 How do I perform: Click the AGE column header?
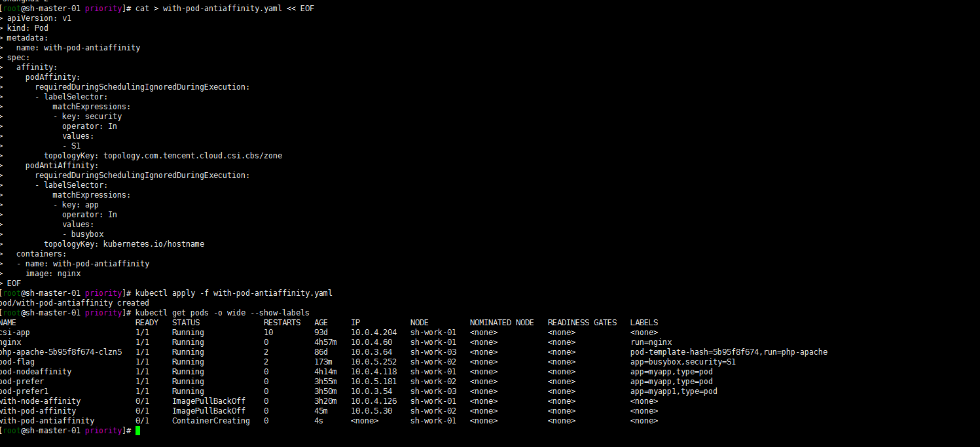[x=321, y=323]
